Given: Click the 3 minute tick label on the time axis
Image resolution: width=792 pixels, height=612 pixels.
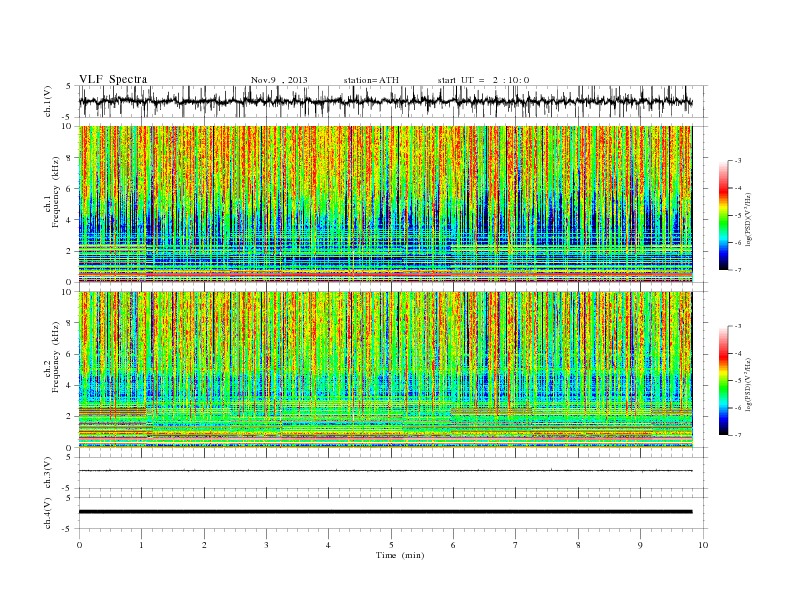Looking at the screenshot, I should (x=266, y=545).
